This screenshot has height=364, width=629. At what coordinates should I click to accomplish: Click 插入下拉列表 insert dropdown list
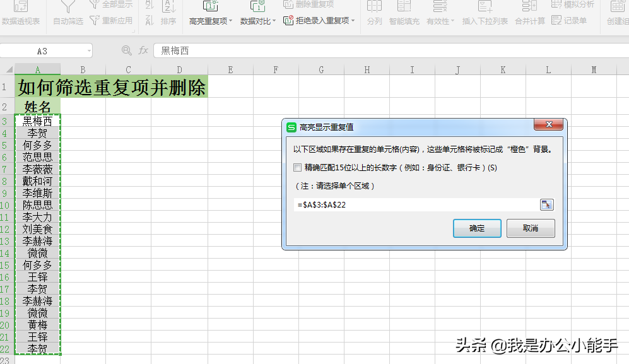485,13
